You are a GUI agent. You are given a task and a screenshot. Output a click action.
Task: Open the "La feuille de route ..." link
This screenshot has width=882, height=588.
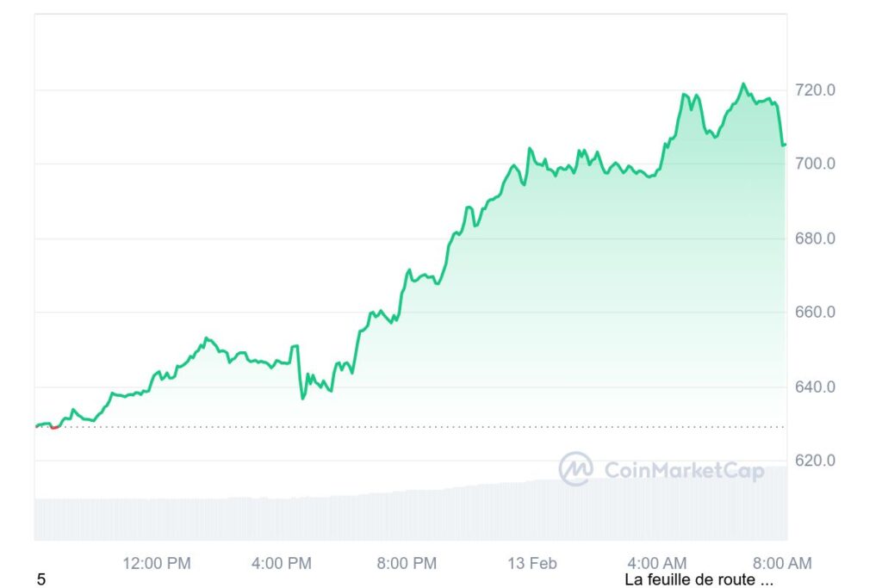click(699, 579)
